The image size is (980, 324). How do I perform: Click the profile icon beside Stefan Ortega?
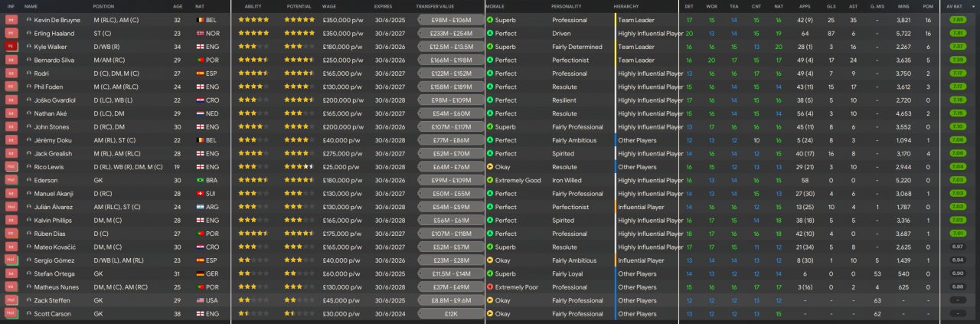pos(29,273)
